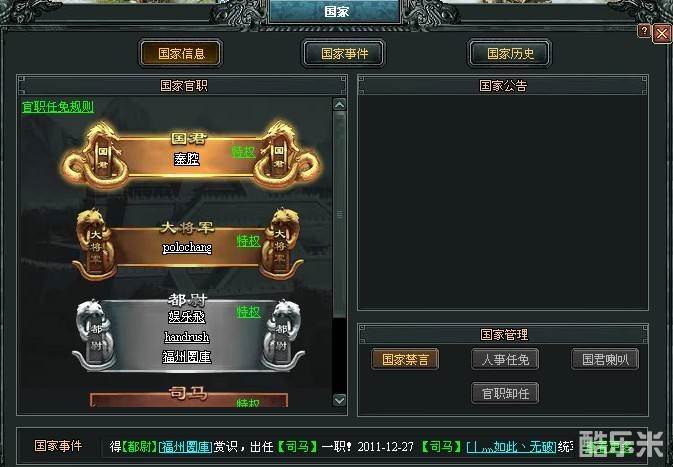
Task: Open 人事任免 management
Action: point(505,359)
